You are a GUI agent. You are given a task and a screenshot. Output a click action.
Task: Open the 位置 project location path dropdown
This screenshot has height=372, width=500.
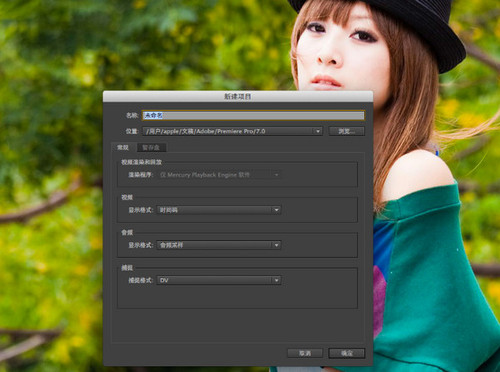click(233, 131)
